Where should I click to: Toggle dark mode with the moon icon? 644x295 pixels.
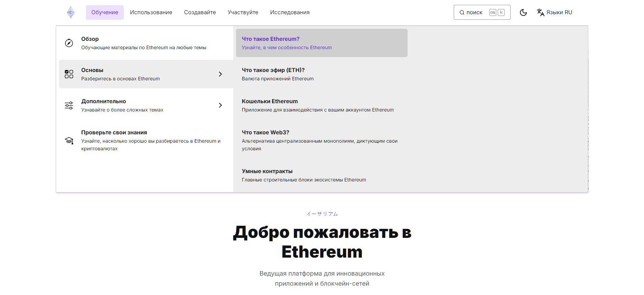[523, 12]
